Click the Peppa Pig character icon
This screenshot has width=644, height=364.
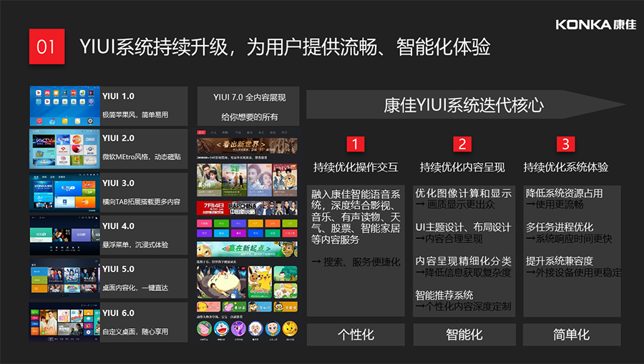coord(204,329)
